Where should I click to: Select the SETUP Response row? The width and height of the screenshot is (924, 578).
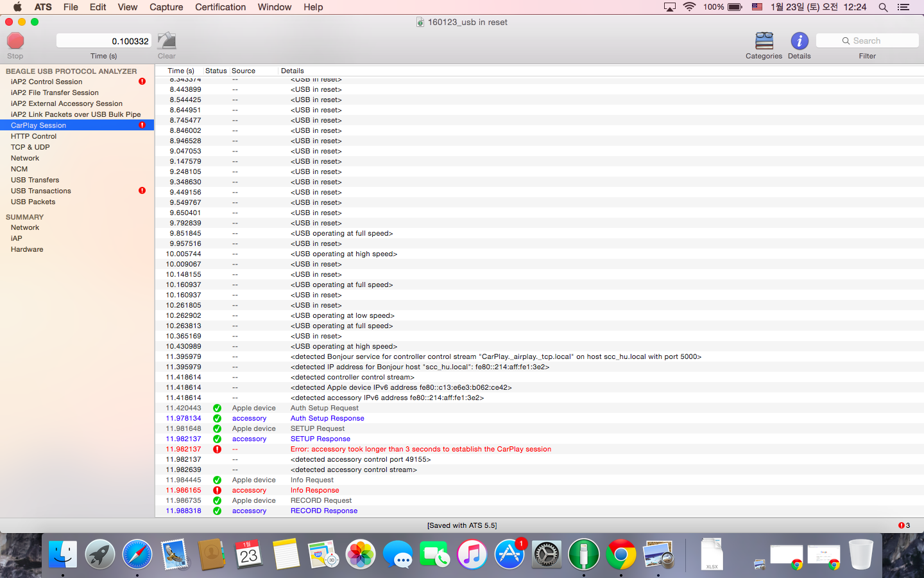click(x=539, y=439)
